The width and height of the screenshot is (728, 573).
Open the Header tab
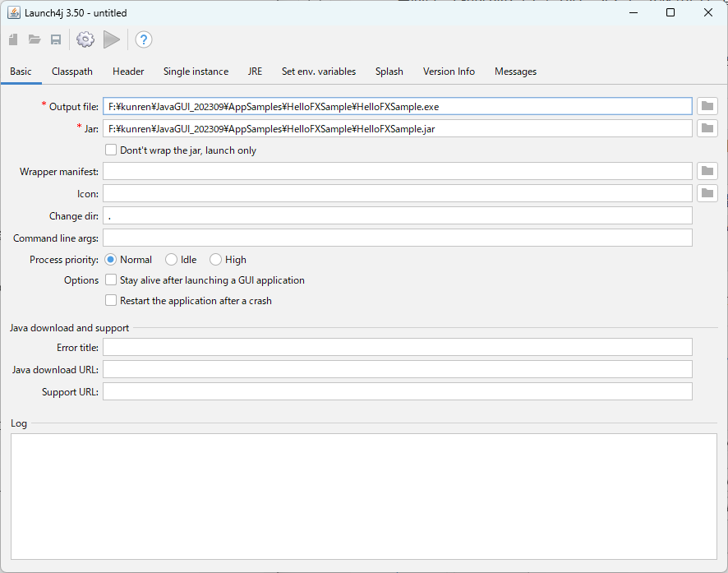(128, 72)
